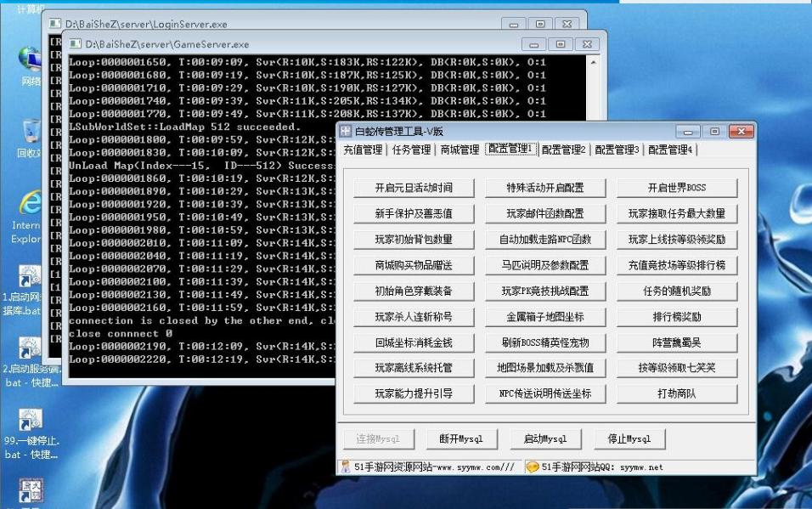Click the 51手游网资源网站 status bar link

pos(431,467)
